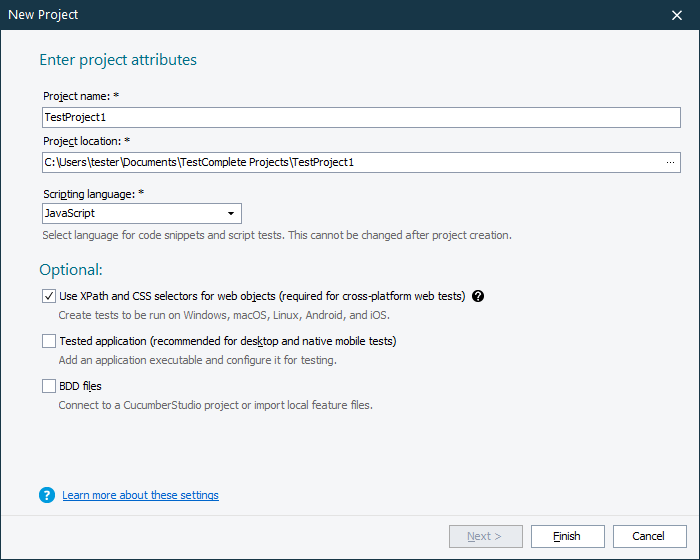Click the blue info icon near Learn more
This screenshot has height=560, width=700.
pyautogui.click(x=47, y=495)
